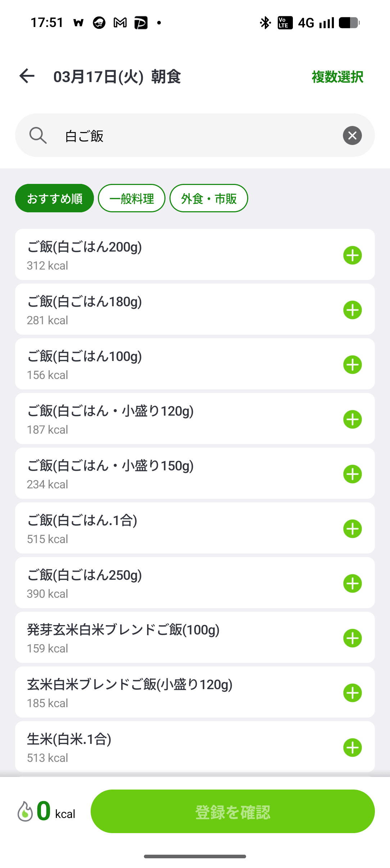Add ご飯(白ごはん250g) with plus icon
The width and height of the screenshot is (390, 868).
[352, 584]
